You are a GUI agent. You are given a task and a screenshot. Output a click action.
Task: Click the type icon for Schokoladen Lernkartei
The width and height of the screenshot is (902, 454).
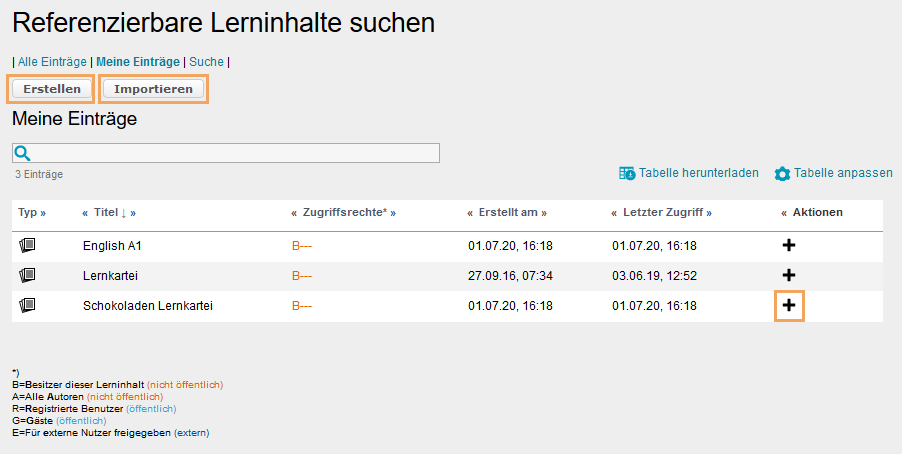tap(27, 305)
